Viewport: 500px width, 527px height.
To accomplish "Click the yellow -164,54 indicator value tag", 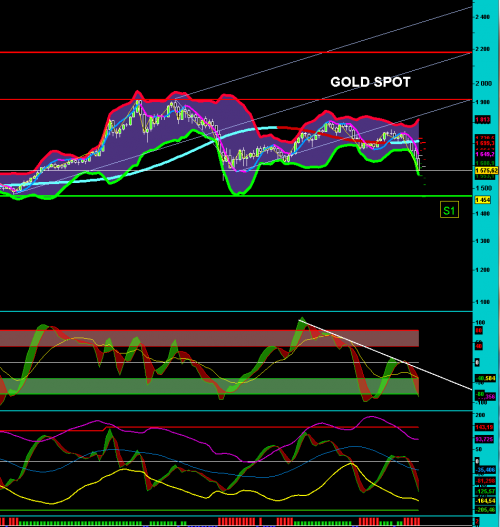I will coord(485,501).
